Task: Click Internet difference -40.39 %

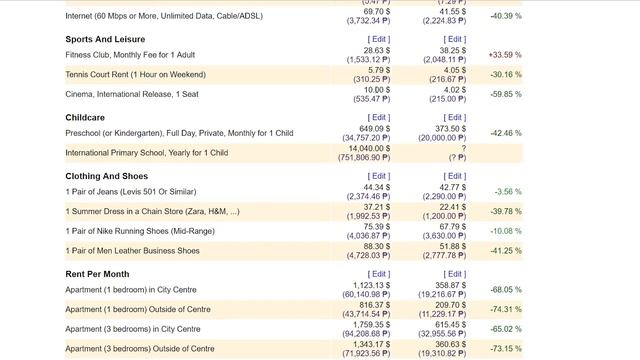Action: tap(506, 16)
